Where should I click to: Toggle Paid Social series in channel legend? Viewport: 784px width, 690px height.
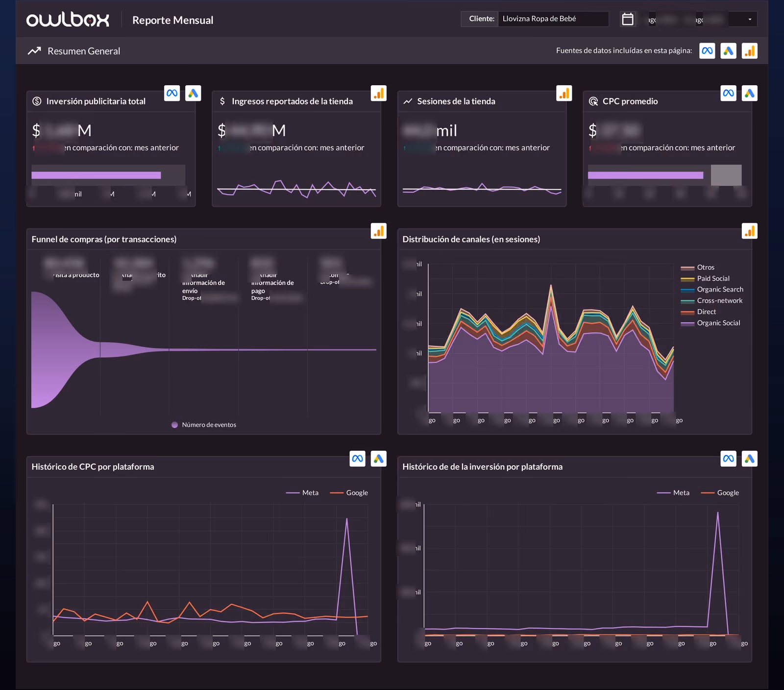[x=705, y=278]
